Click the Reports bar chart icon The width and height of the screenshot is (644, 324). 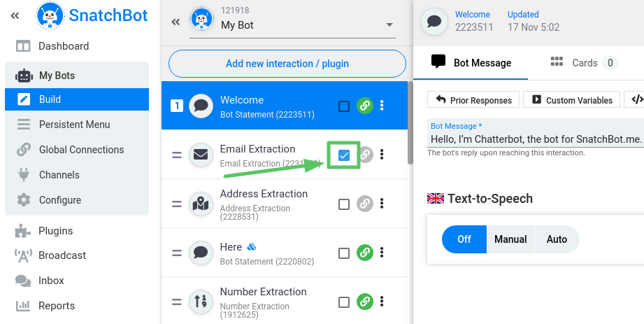(23, 306)
